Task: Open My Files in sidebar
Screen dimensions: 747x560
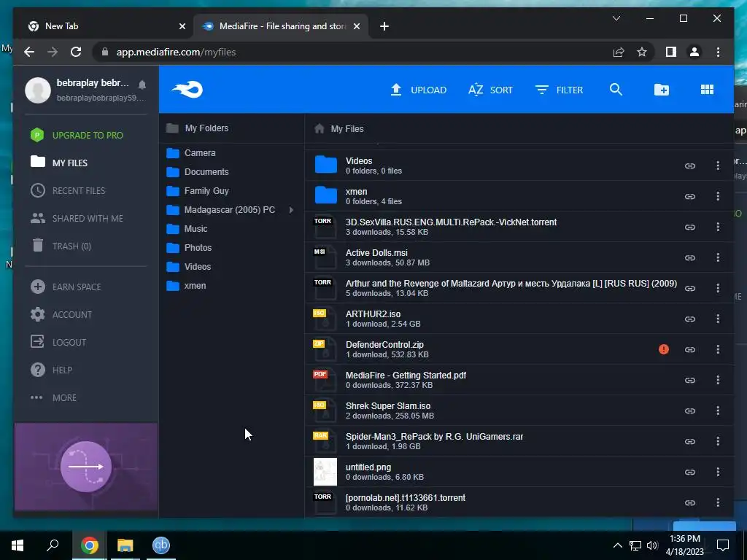Action: tap(59, 163)
